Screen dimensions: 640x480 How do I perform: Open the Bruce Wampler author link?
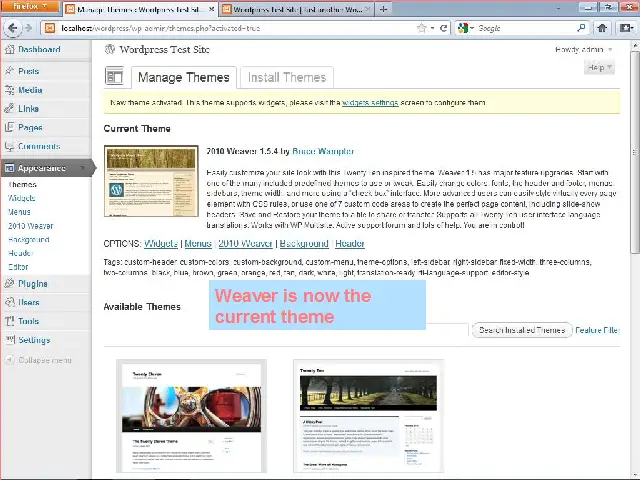coord(323,151)
